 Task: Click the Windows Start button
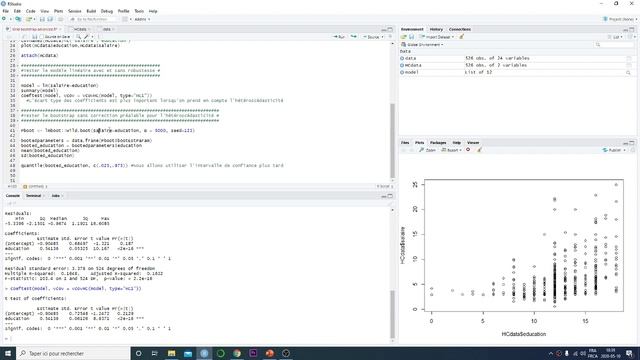pos(8,353)
